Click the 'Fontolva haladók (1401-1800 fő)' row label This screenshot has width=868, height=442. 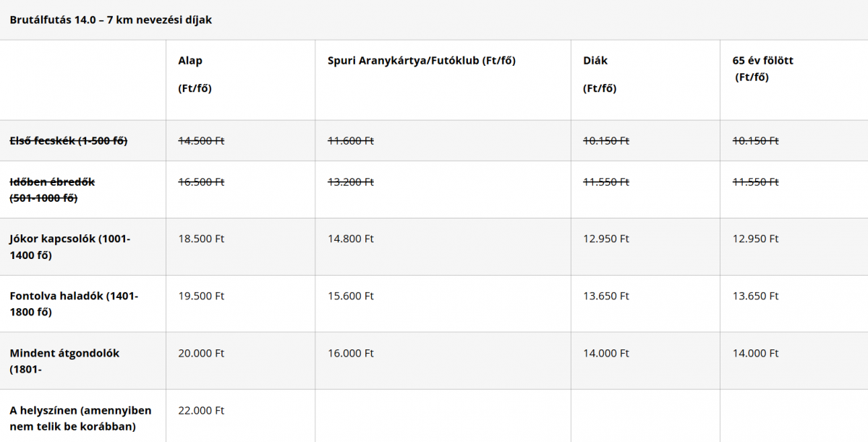click(x=74, y=304)
